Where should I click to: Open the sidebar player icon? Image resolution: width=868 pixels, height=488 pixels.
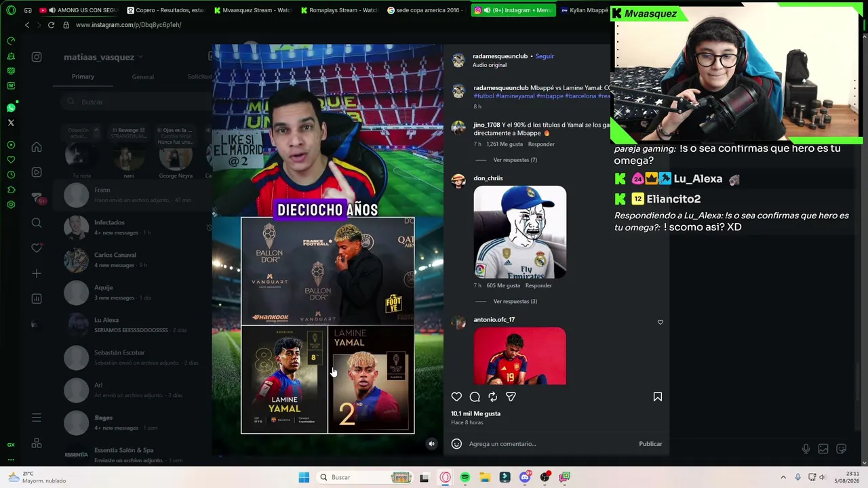point(11,145)
